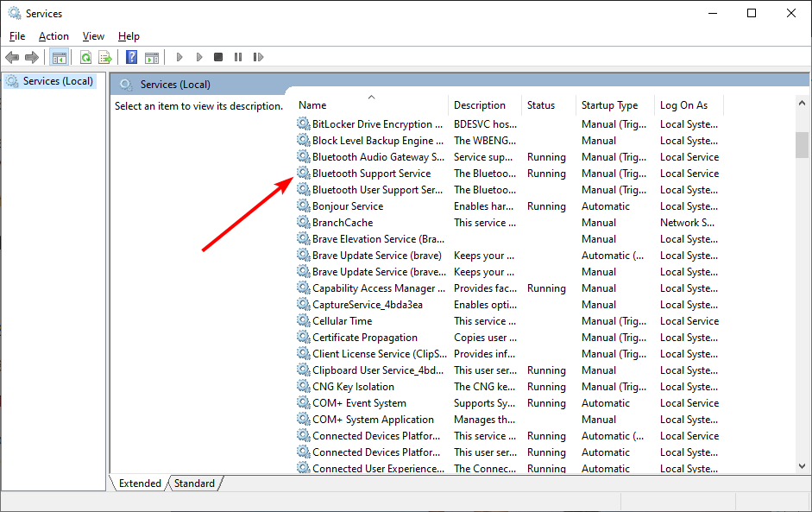The height and width of the screenshot is (512, 812).
Task: Click gear icon beside CNG Key Isolation
Action: coord(304,387)
